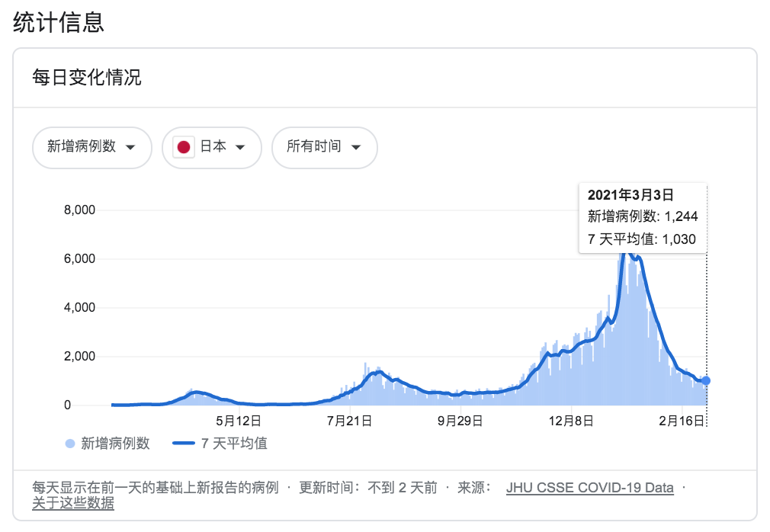The width and height of the screenshot is (770, 532).
Task: Open the 新增病例数 metric dropdown
Action: click(x=91, y=147)
